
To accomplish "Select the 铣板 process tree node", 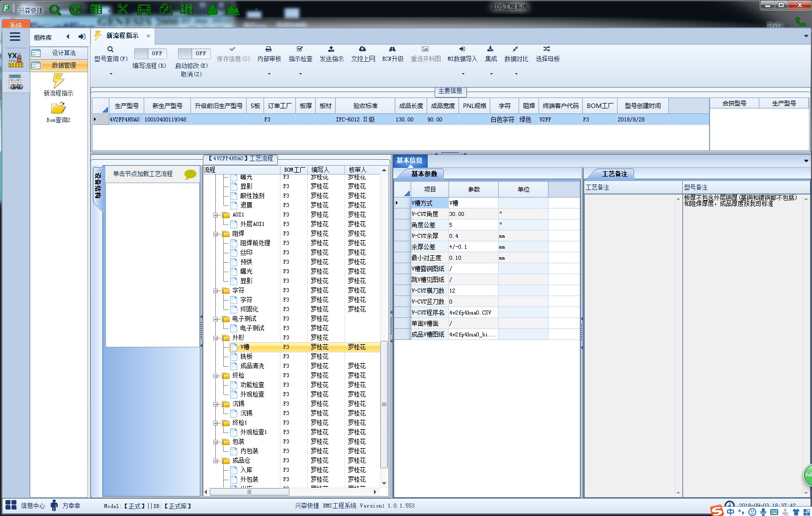I will [x=247, y=357].
